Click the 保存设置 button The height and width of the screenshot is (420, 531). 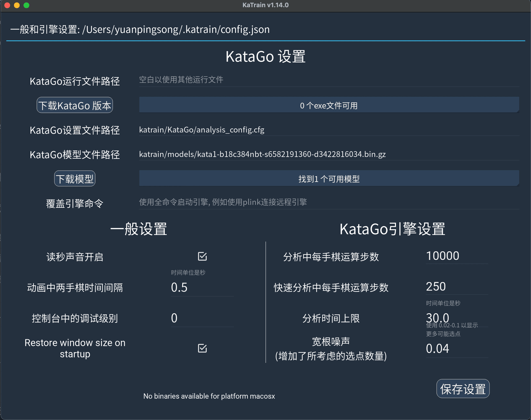[463, 388]
